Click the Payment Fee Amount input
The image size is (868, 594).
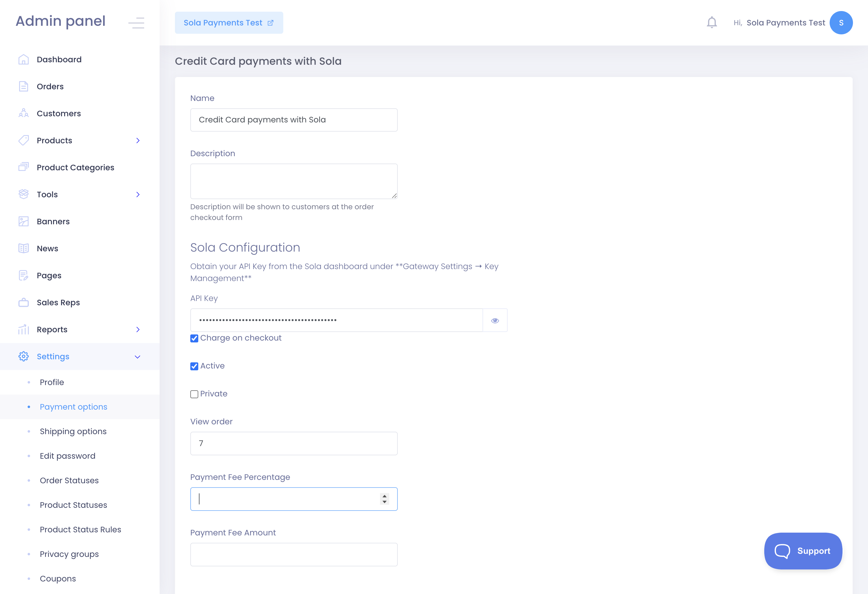[294, 554]
